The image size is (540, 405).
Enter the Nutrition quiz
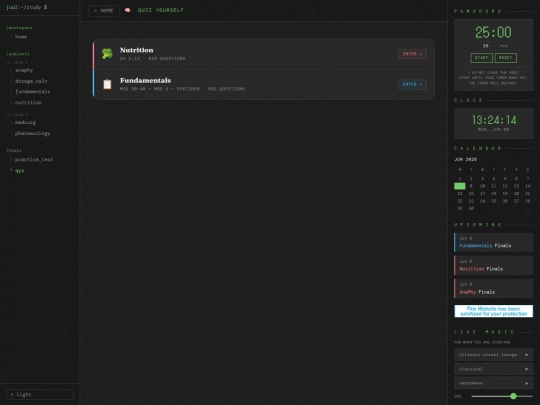(x=412, y=54)
